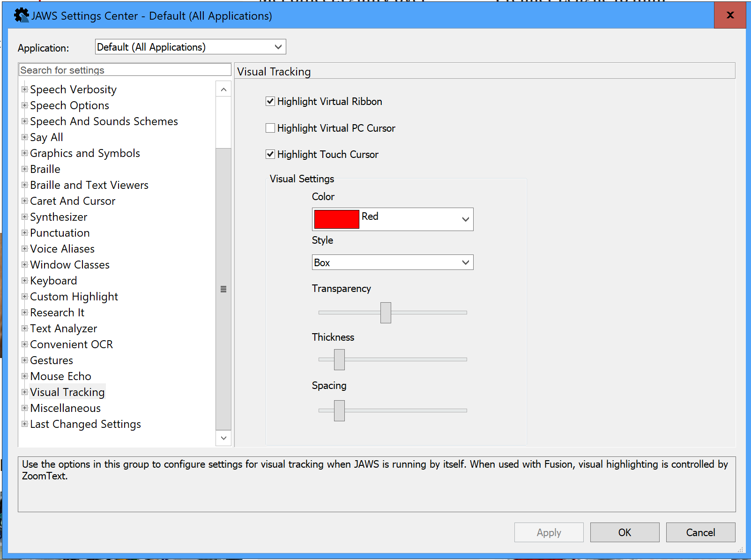
Task: Expand the Speech Verbosity node
Action: click(25, 89)
